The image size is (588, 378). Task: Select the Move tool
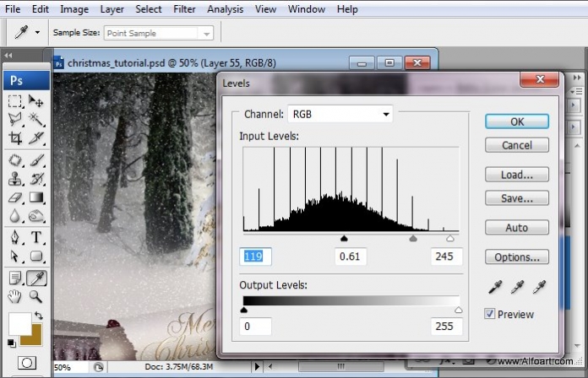pyautogui.click(x=36, y=101)
